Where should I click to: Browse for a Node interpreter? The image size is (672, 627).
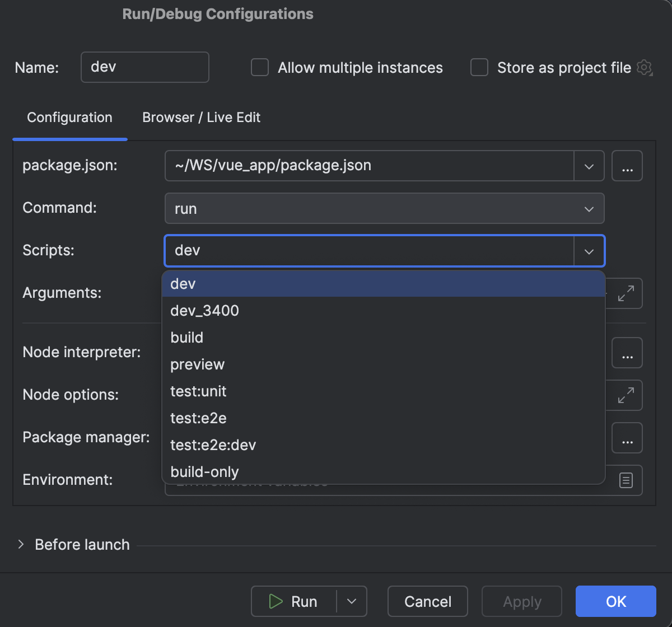(x=627, y=353)
